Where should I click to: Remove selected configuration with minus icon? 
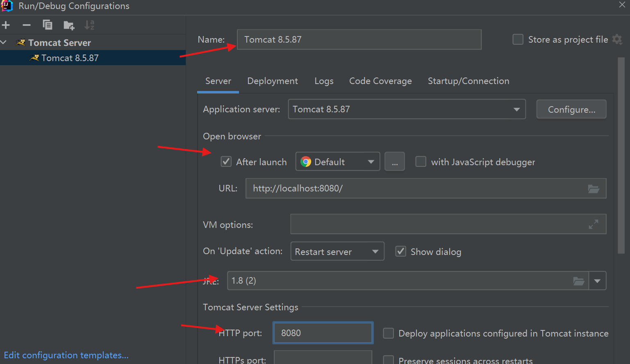pos(27,25)
